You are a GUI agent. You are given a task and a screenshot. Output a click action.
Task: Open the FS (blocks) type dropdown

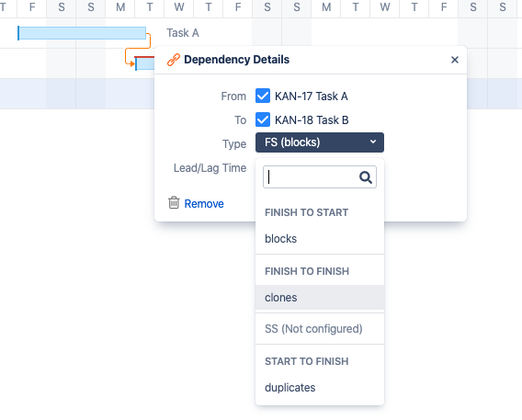pyautogui.click(x=320, y=142)
